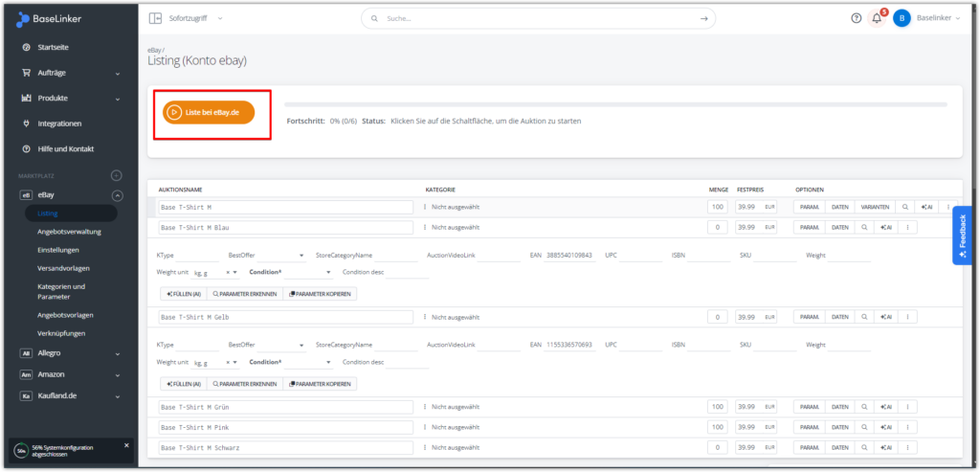Close the system configuration progress notice

[x=126, y=445]
